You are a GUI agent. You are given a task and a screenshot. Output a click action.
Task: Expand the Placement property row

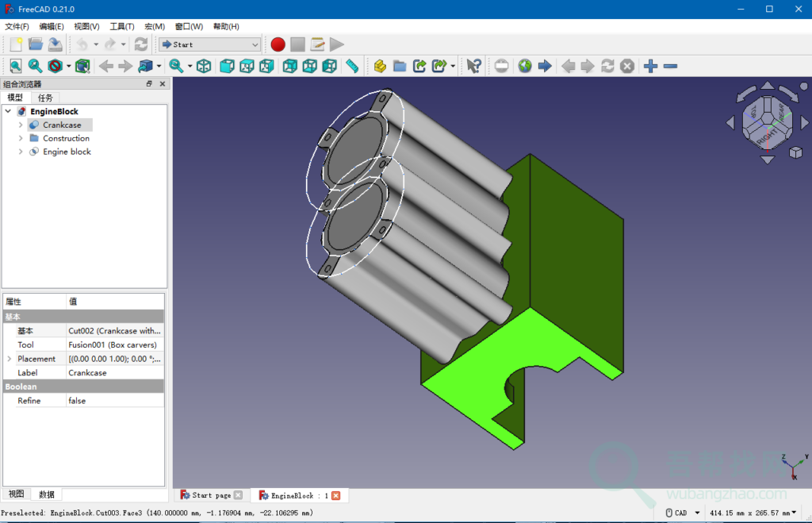tap(10, 359)
